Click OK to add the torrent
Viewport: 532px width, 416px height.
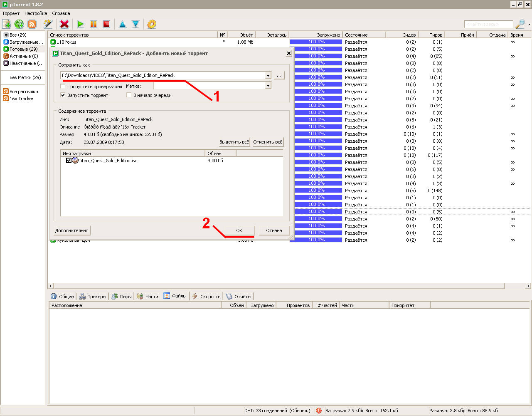pyautogui.click(x=239, y=230)
